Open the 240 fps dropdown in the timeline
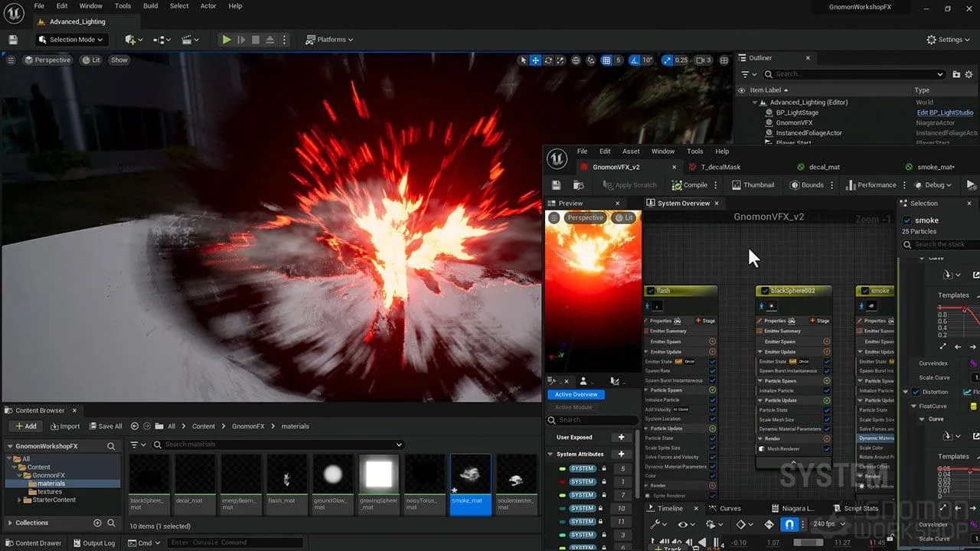 (x=828, y=523)
